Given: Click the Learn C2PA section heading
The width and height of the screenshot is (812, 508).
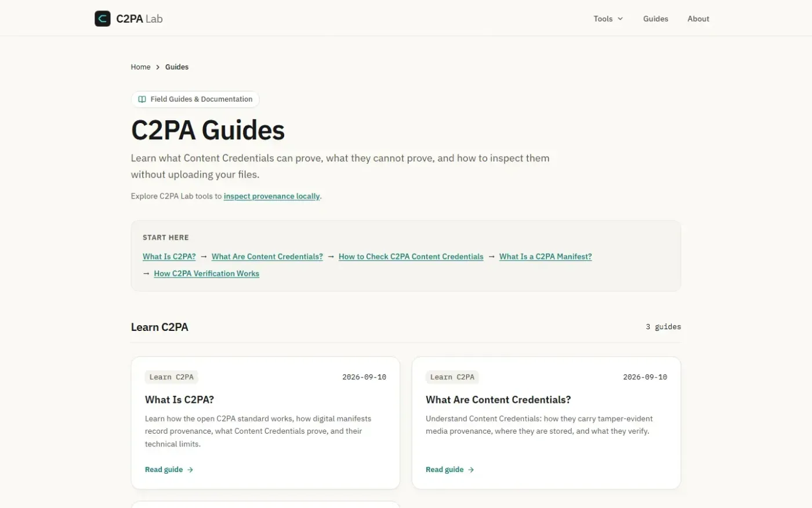Looking at the screenshot, I should [159, 327].
